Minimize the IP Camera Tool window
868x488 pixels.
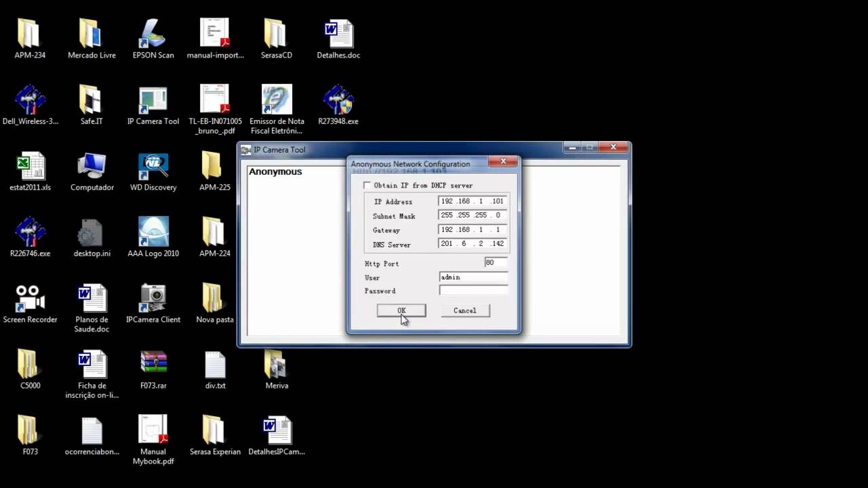[x=572, y=146]
